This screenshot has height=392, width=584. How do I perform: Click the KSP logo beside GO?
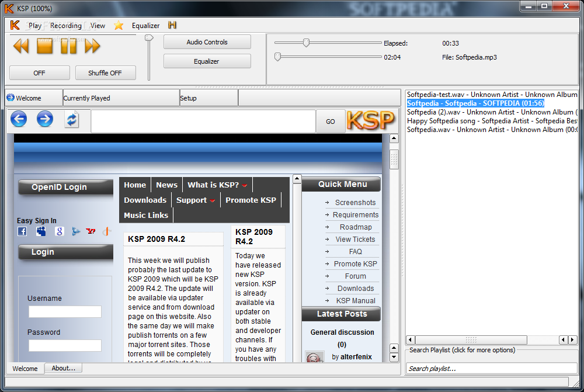coord(370,120)
